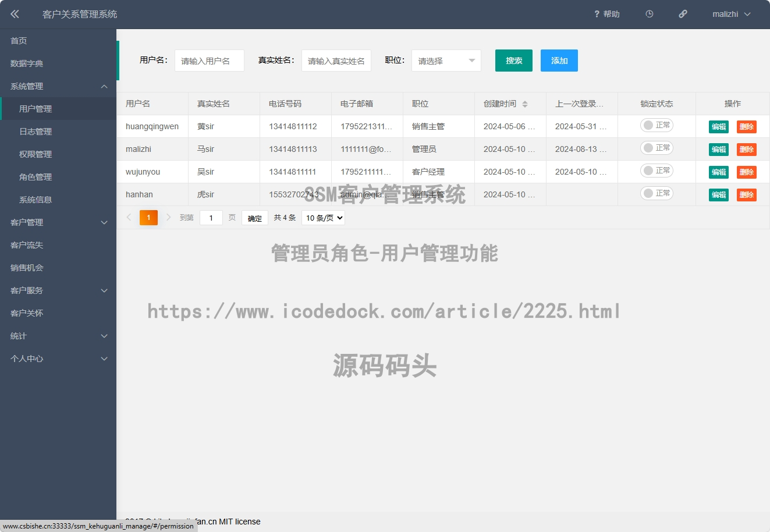Expand the 客户服务 menu

58,290
